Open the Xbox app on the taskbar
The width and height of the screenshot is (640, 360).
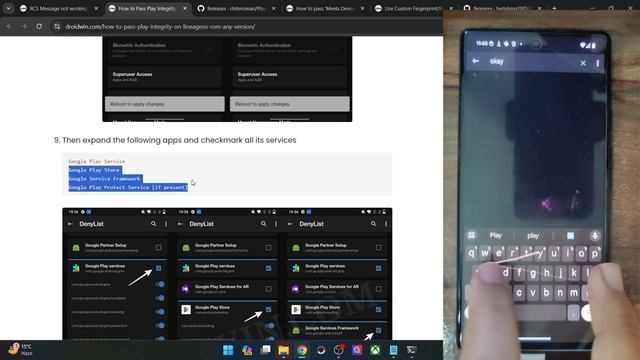tap(375, 350)
